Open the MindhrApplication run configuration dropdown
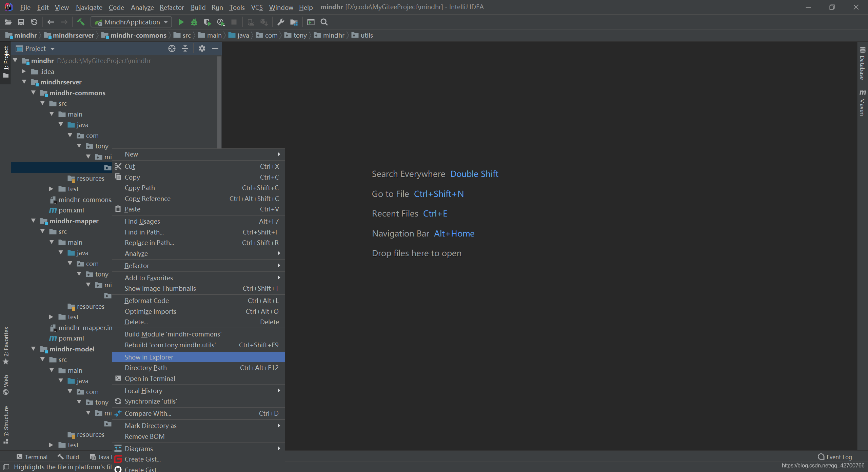The width and height of the screenshot is (868, 472). coord(131,22)
